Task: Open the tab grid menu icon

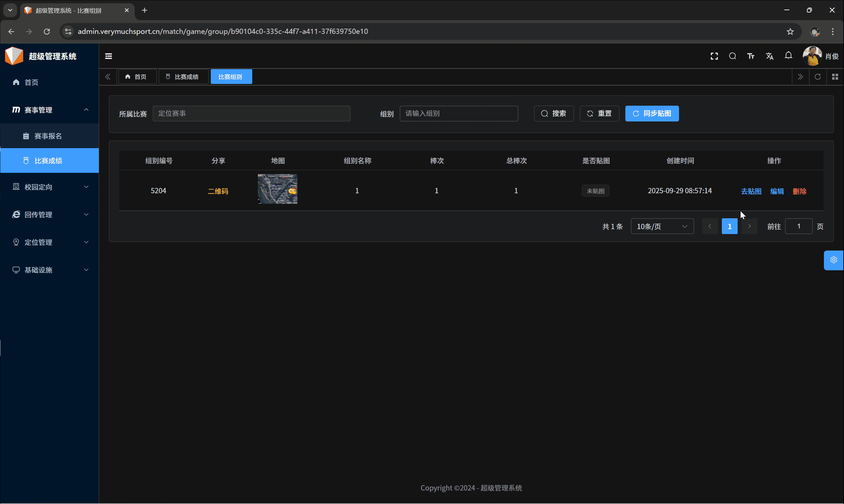Action: 835,77
